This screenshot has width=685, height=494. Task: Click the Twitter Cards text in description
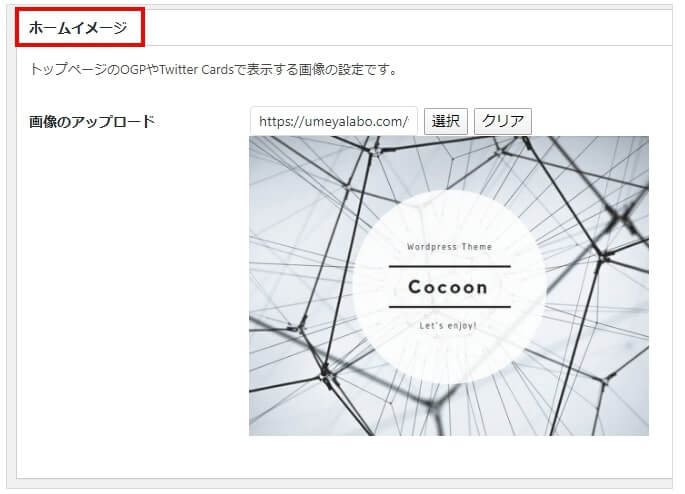point(196,69)
